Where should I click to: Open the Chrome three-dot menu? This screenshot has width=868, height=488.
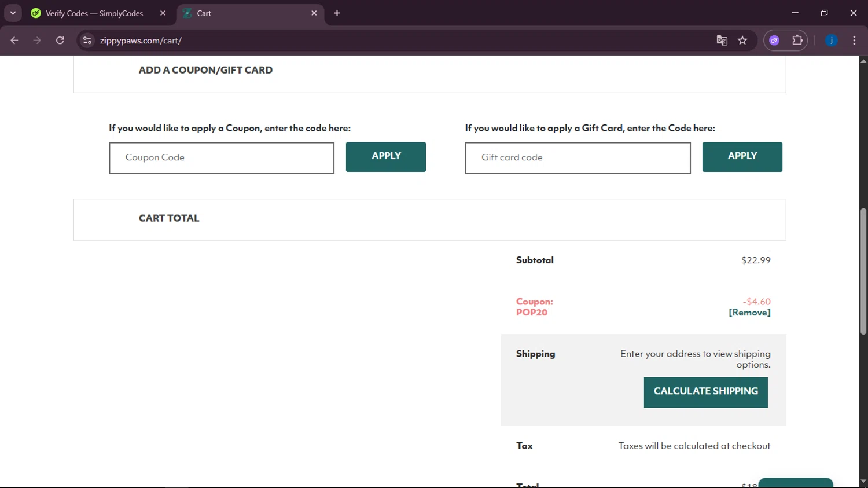(854, 41)
